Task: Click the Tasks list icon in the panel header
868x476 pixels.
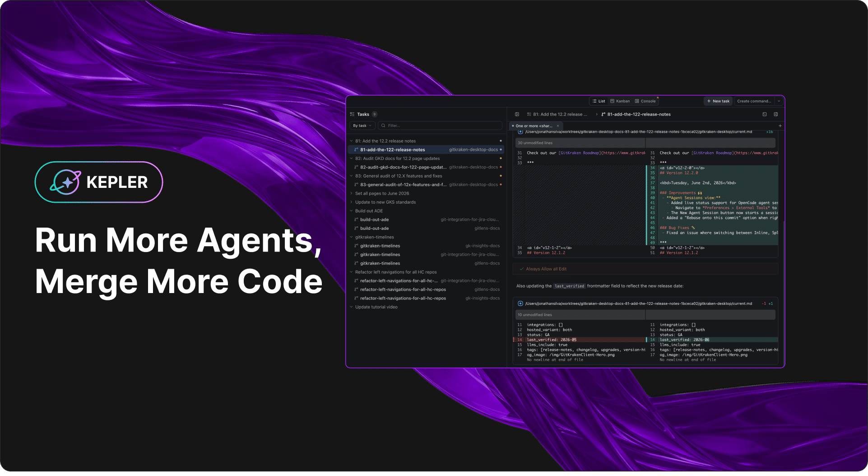Action: [352, 114]
